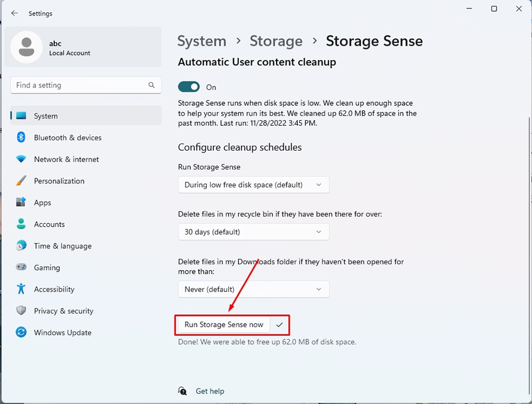Turn off Automatic User content cleanup toggle
The width and height of the screenshot is (532, 404).
pyautogui.click(x=188, y=87)
